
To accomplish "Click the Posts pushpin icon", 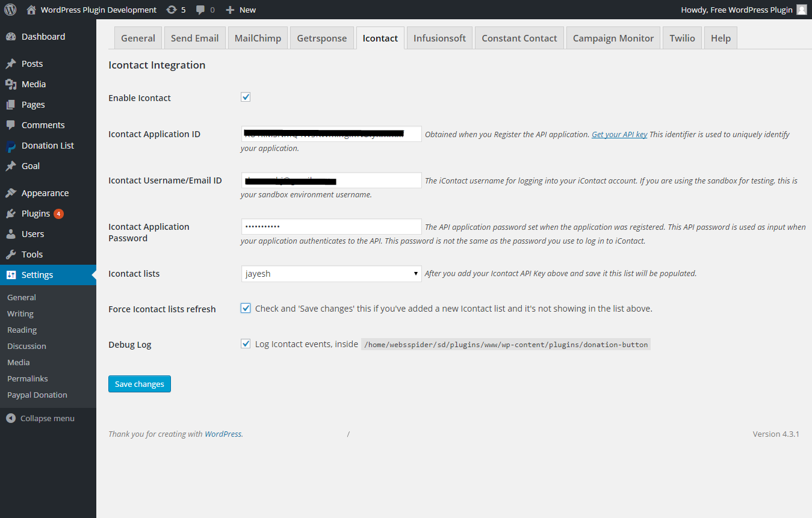I will (11, 64).
